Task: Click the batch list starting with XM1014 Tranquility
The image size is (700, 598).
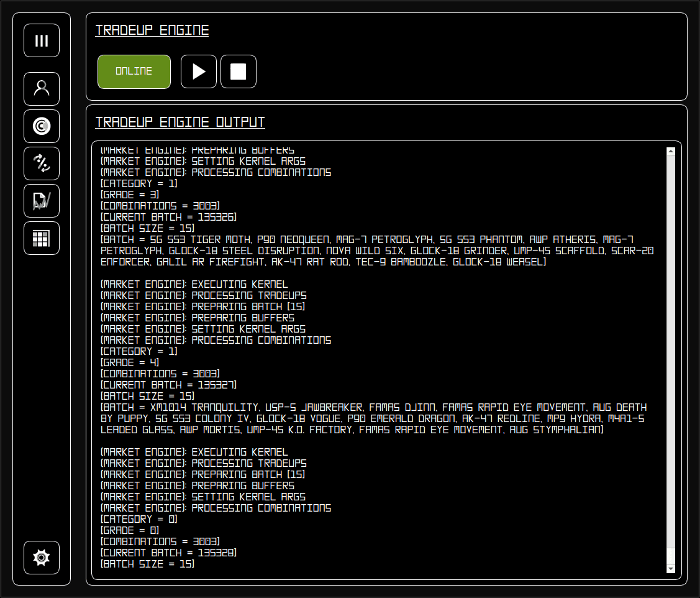Action: [373, 418]
